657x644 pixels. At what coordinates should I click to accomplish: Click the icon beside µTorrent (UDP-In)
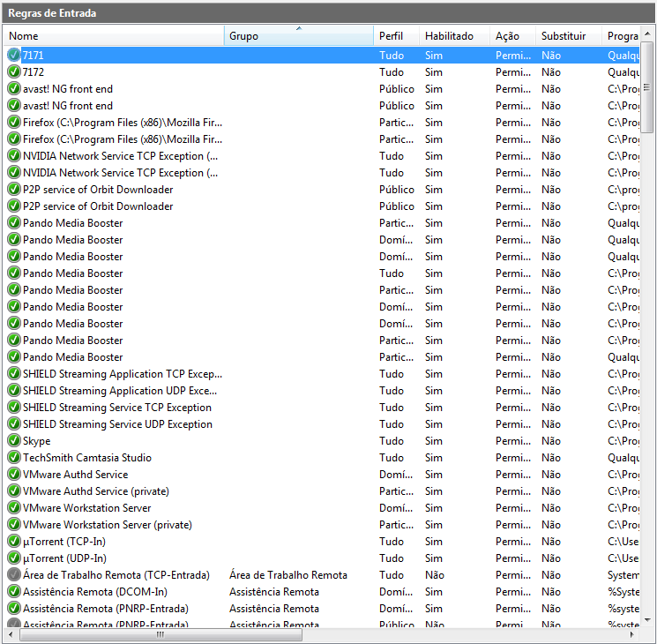(14, 558)
